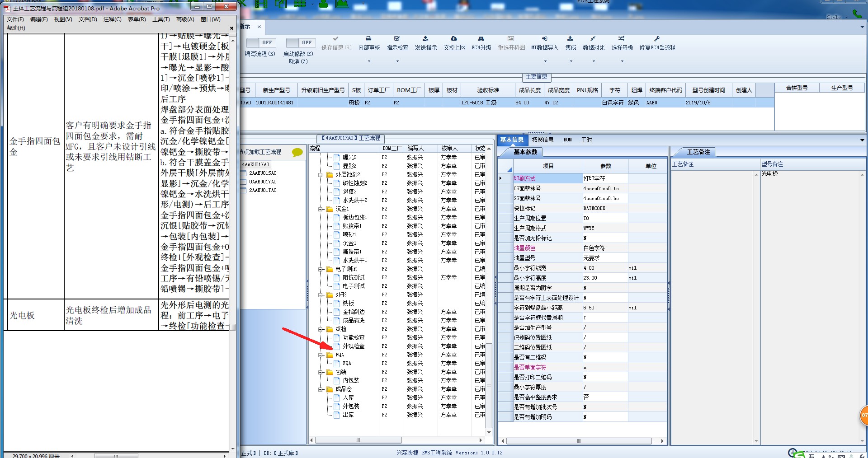Click the 内部审核 printer icon
This screenshot has height=458, width=868.
click(x=368, y=39)
